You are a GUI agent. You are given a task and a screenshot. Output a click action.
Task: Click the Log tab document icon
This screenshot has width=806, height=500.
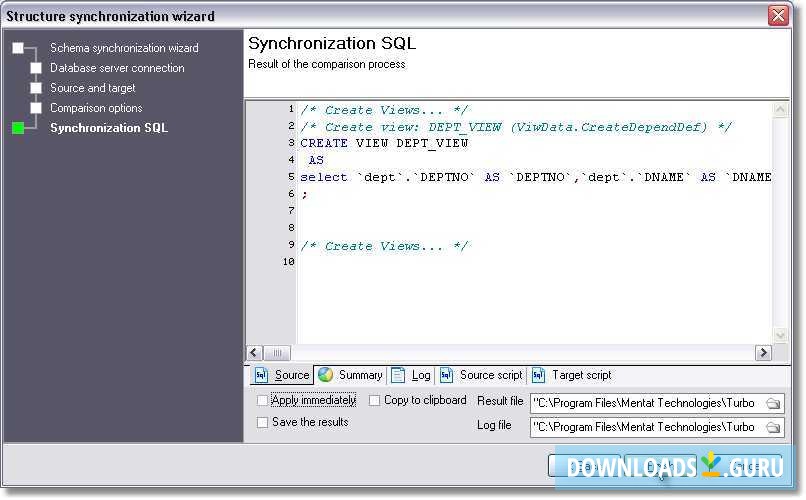398,375
